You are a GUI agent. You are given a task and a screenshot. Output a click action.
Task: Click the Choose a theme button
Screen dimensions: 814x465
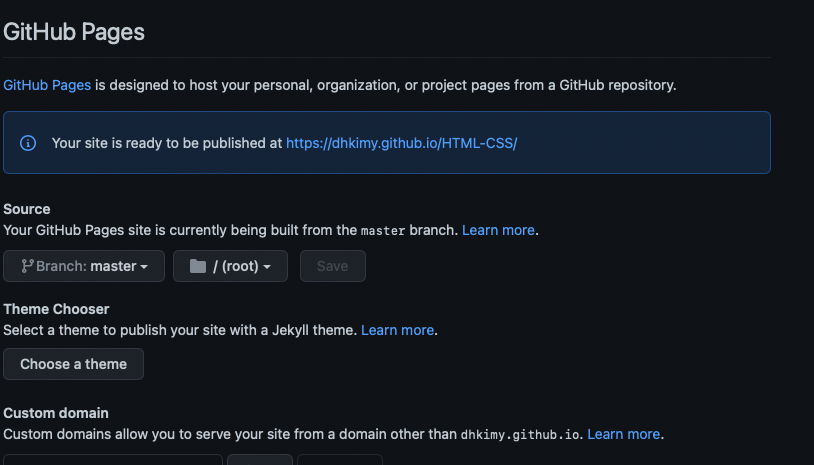(x=74, y=364)
